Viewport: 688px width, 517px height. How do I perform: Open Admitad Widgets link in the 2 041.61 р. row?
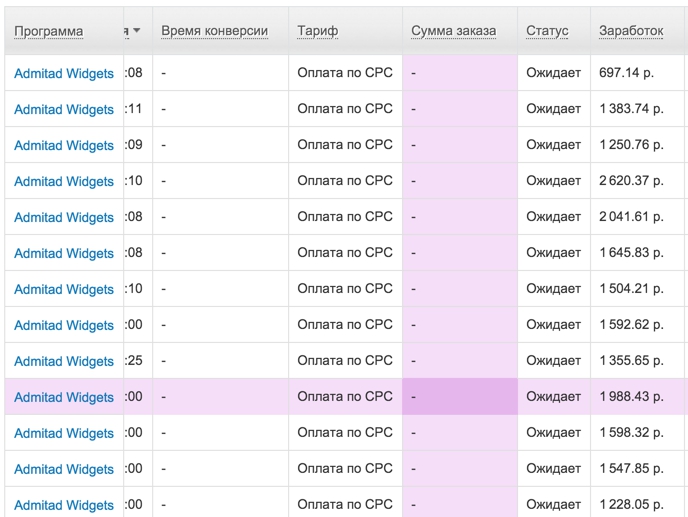click(64, 217)
